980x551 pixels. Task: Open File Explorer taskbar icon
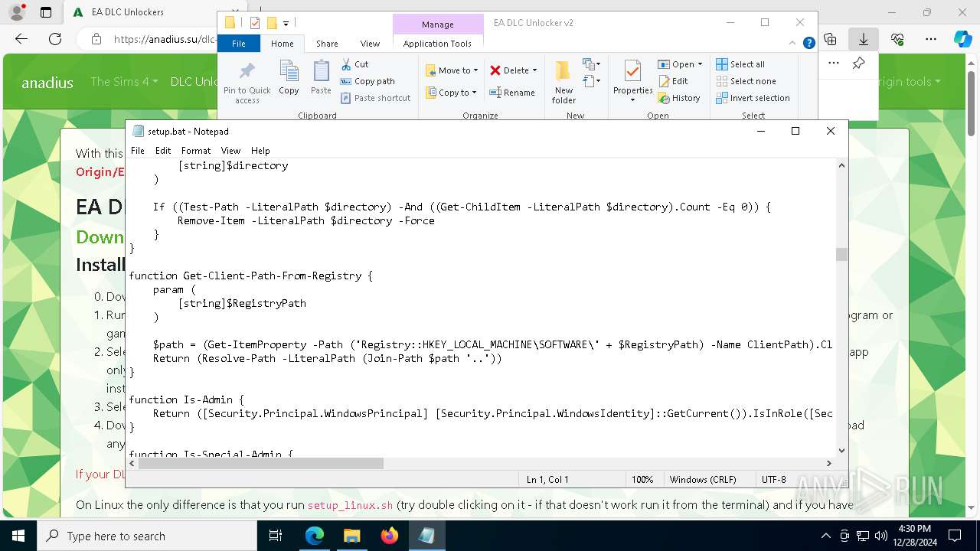351,536
